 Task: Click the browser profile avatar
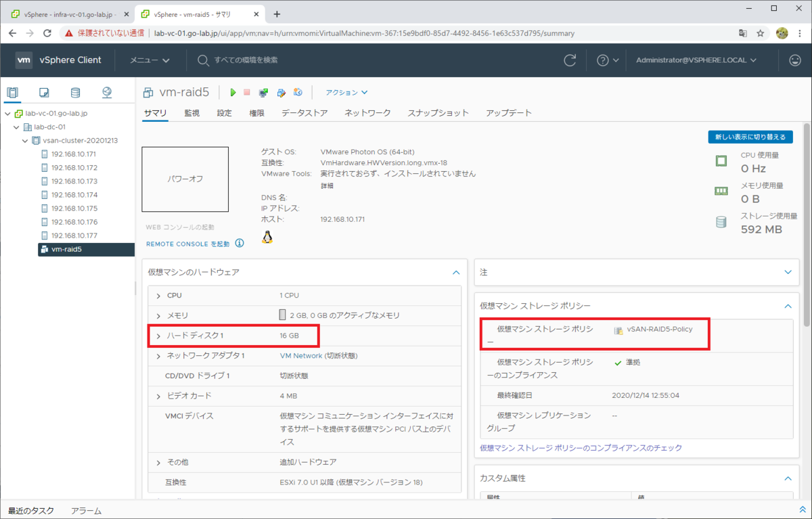782,32
